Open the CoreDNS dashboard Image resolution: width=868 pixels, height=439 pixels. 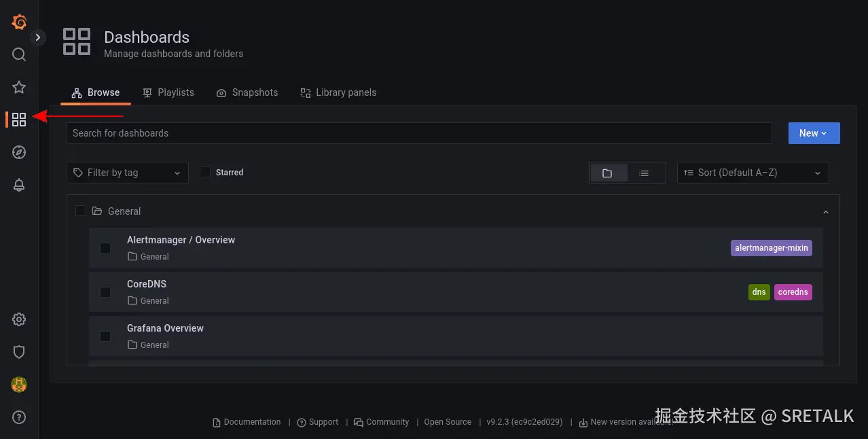(147, 284)
